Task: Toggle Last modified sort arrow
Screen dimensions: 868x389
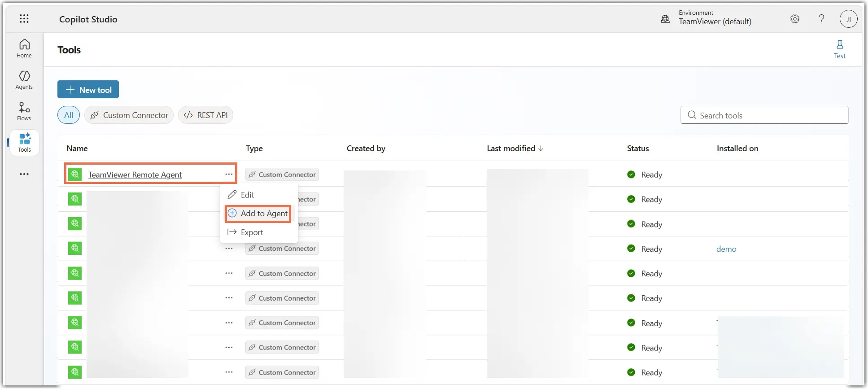Action: 541,148
